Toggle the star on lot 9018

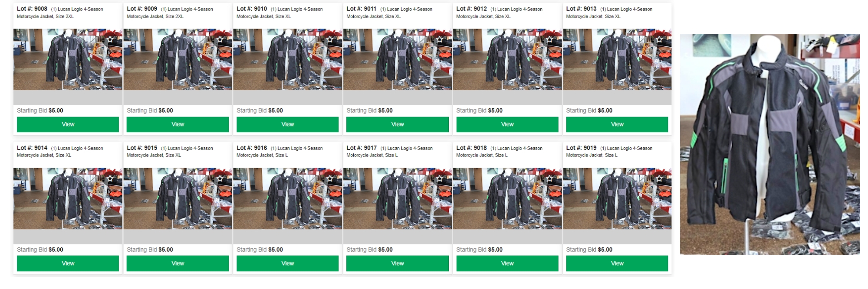click(x=549, y=179)
